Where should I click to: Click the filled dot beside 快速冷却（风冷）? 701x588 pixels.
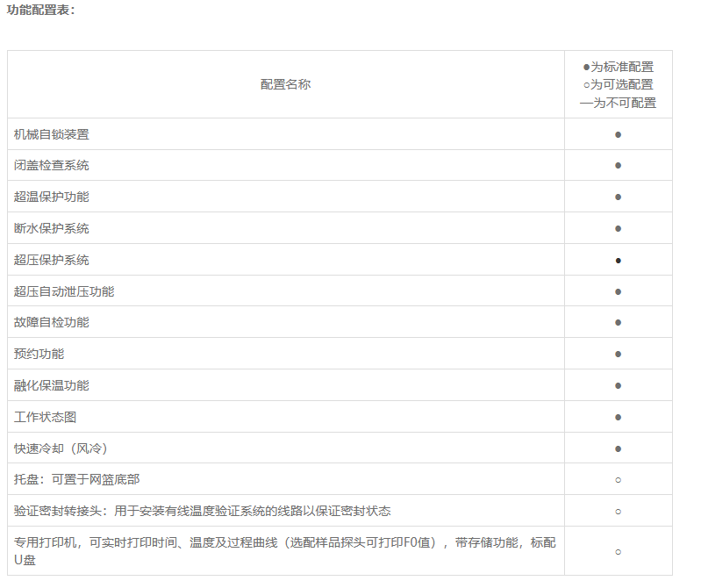point(618,448)
